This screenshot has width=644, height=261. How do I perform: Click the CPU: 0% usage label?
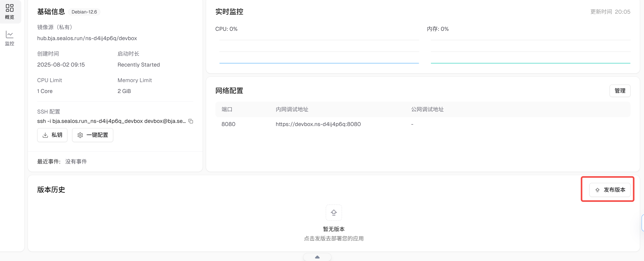(226, 29)
